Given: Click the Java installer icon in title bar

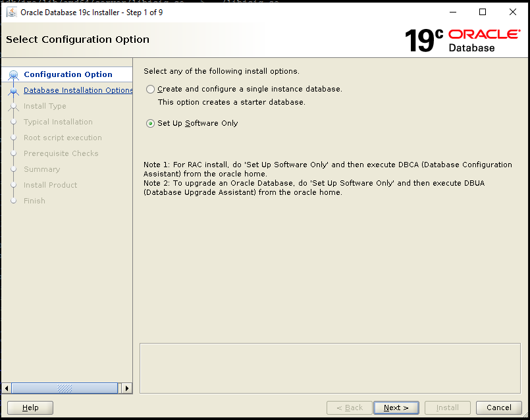Looking at the screenshot, I should 12,12.
